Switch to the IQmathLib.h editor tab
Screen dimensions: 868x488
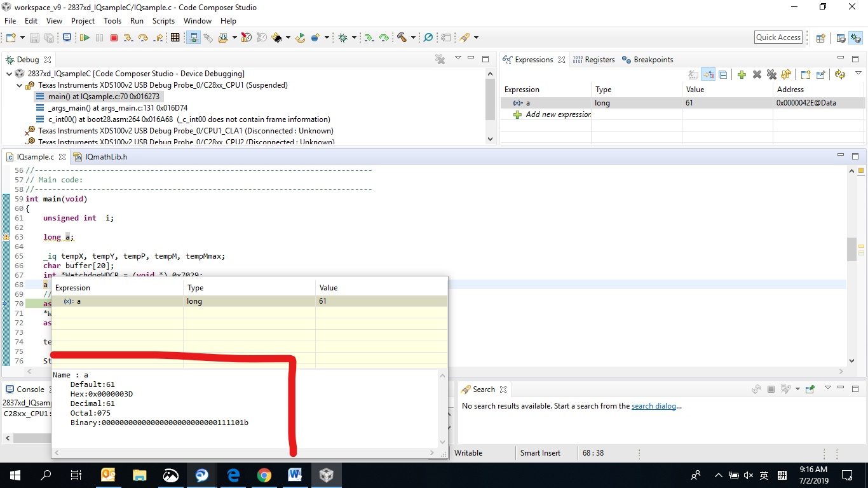[101, 157]
